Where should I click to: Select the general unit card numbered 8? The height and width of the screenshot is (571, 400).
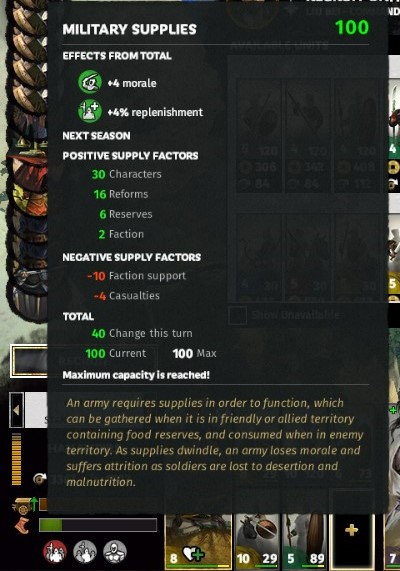[198, 541]
